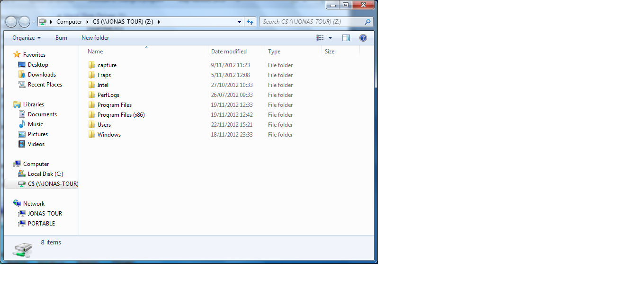
Task: Open the recent pages dropdown arrow
Action: [x=34, y=22]
